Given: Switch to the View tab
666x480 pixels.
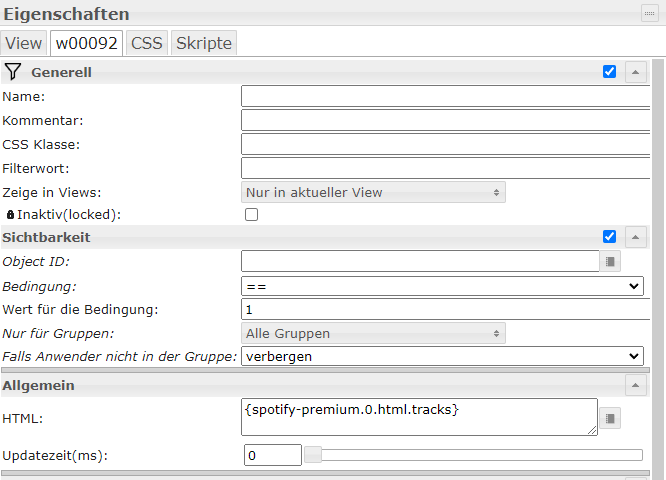Looking at the screenshot, I should click(x=24, y=43).
